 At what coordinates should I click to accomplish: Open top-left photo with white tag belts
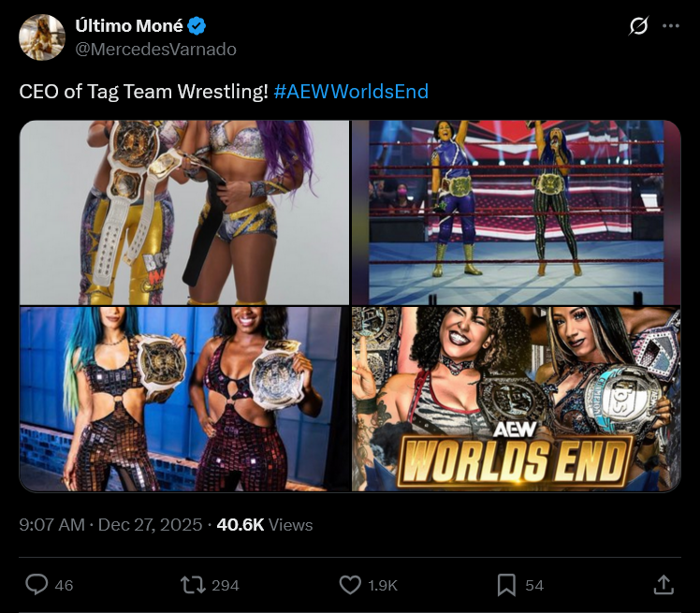(x=184, y=212)
